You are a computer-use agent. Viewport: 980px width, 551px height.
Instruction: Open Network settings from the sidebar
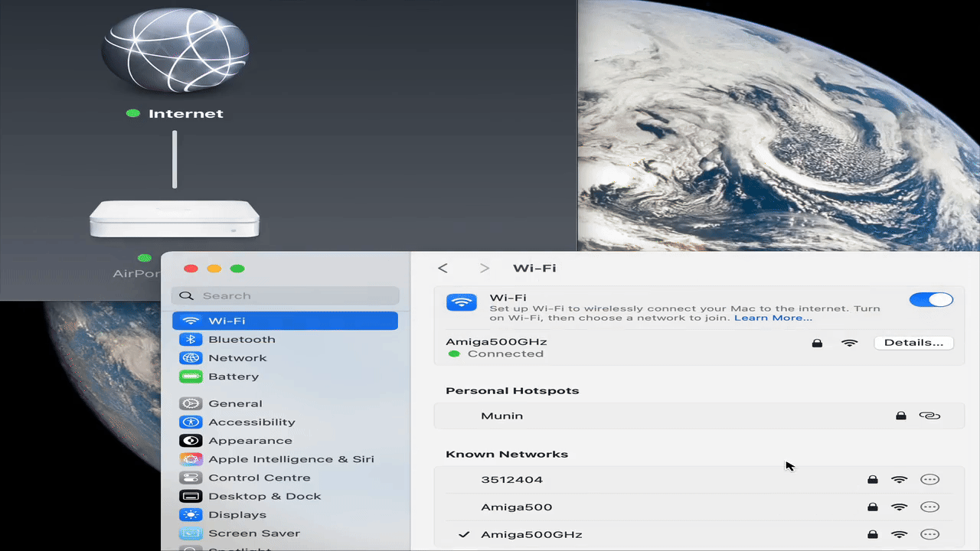(237, 357)
